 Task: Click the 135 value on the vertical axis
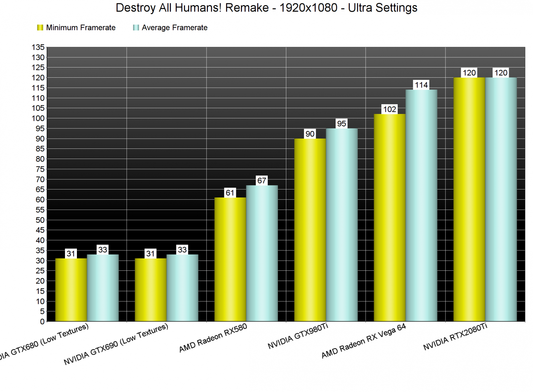(x=38, y=47)
